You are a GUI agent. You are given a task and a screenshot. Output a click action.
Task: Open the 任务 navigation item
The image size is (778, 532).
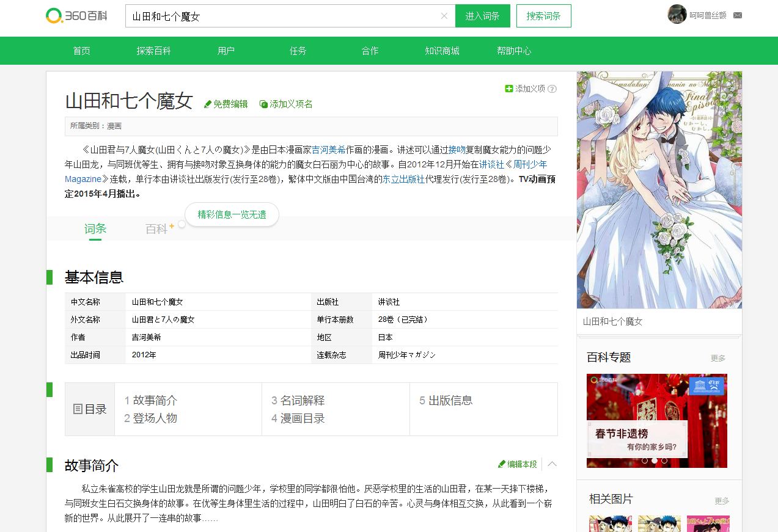click(298, 51)
